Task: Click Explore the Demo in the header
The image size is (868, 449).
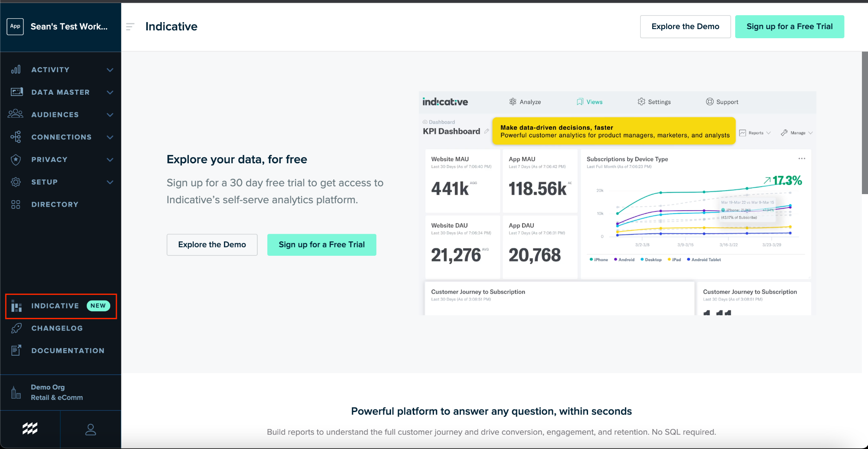Action: pyautogui.click(x=685, y=26)
